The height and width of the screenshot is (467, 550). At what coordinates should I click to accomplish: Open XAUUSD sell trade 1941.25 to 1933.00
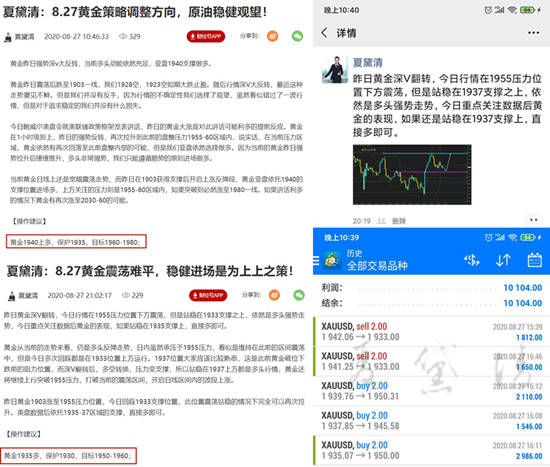point(431,362)
